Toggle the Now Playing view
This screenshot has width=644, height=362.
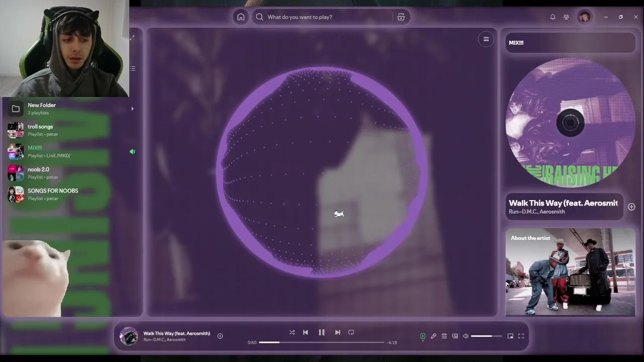(423, 336)
